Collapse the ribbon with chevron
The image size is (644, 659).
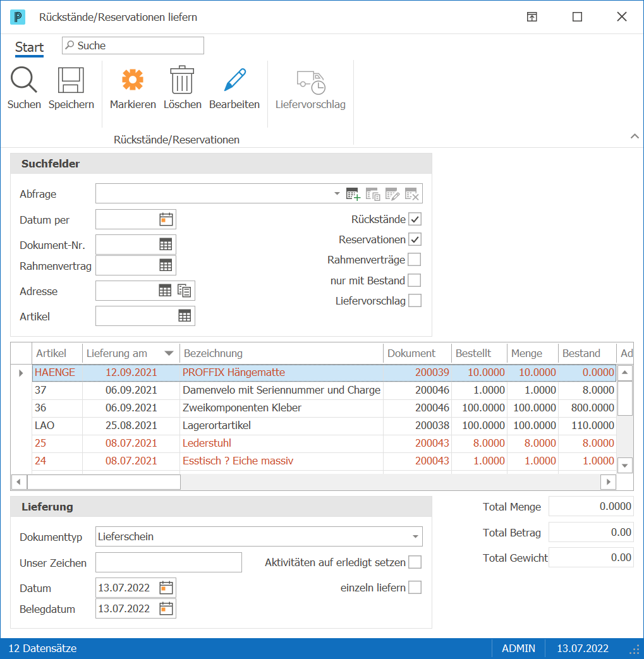tap(635, 136)
